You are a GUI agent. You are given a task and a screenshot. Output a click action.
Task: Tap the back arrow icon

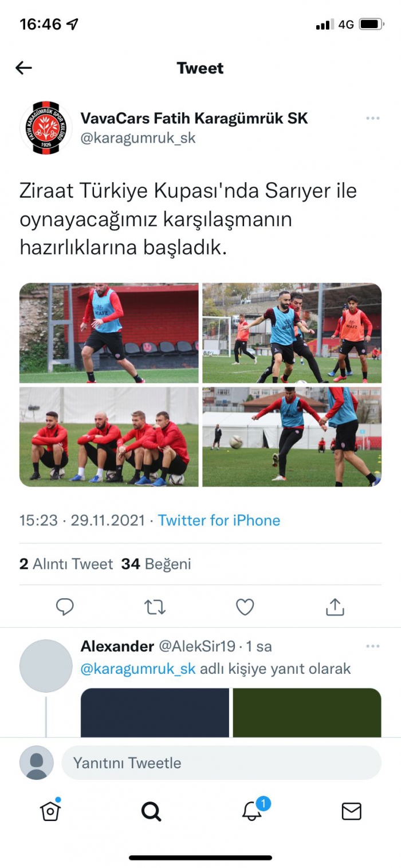coord(23,68)
